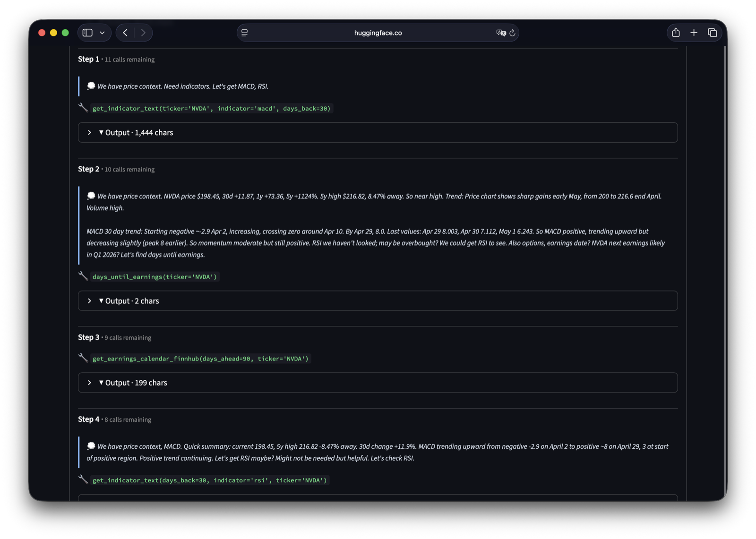
Task: Expand the Output 2 chars section
Action: tap(378, 301)
